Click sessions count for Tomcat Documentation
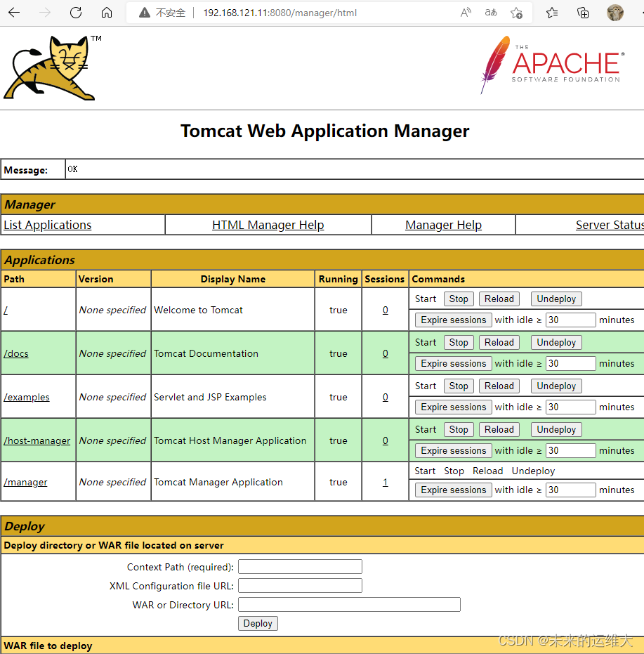Viewport: 644px width, 654px height. pyautogui.click(x=386, y=354)
